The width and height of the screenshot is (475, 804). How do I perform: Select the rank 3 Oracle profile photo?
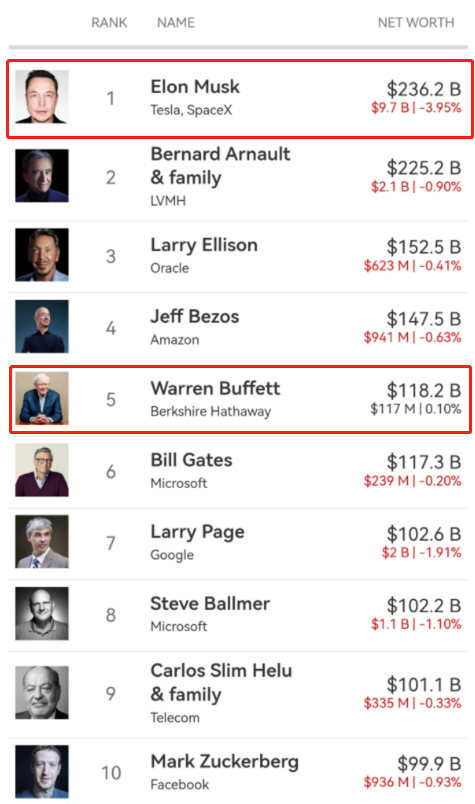(x=42, y=255)
